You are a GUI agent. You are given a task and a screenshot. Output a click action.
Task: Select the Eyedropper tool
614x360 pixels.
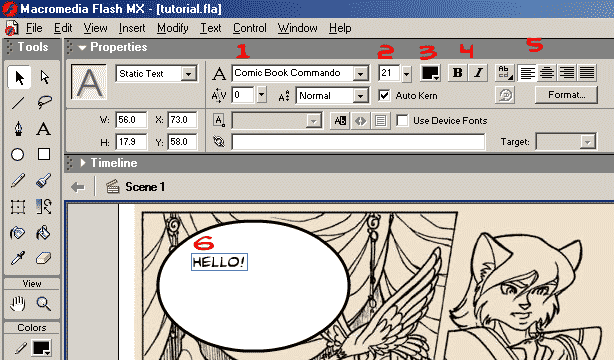point(18,259)
